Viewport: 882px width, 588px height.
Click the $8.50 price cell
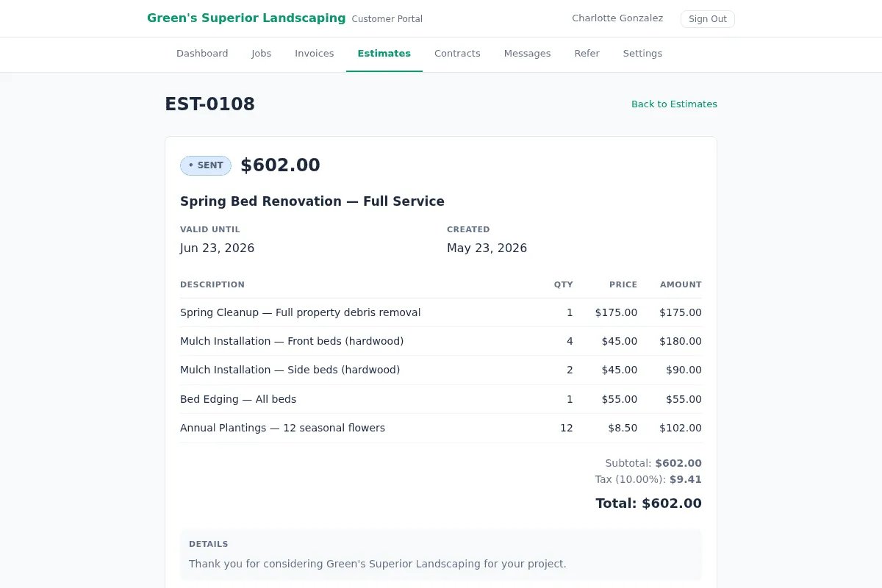point(623,428)
